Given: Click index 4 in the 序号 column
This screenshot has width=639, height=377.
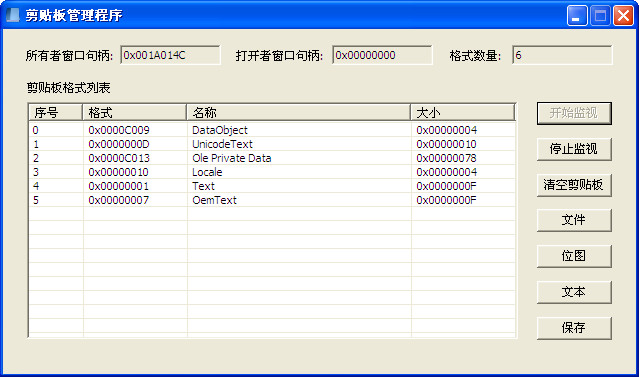Looking at the screenshot, I should (x=36, y=186).
